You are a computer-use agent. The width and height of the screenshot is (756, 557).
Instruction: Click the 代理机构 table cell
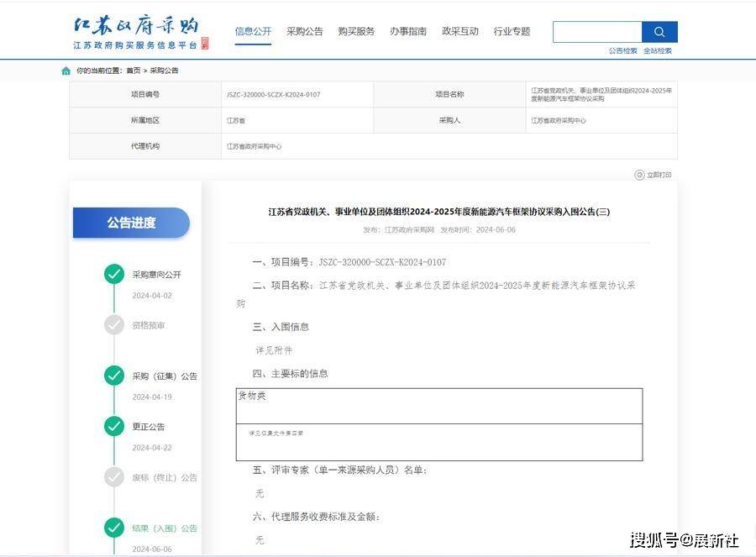point(145,146)
